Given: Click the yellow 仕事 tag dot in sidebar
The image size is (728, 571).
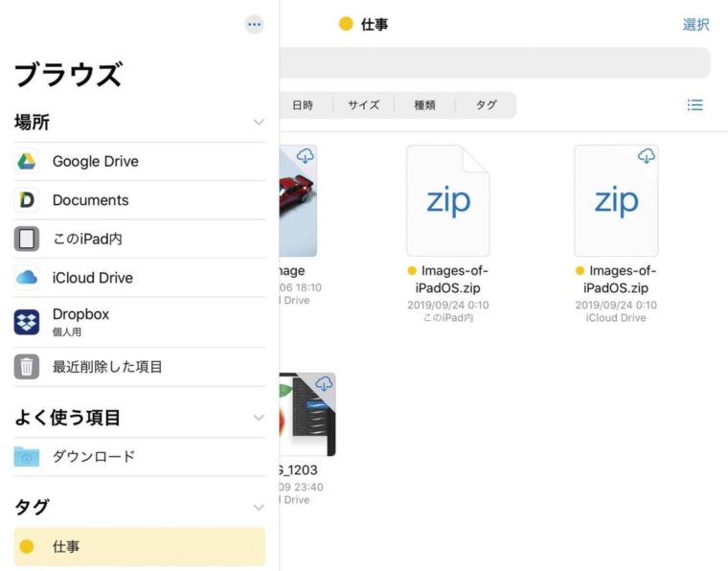Looking at the screenshot, I should click(27, 546).
